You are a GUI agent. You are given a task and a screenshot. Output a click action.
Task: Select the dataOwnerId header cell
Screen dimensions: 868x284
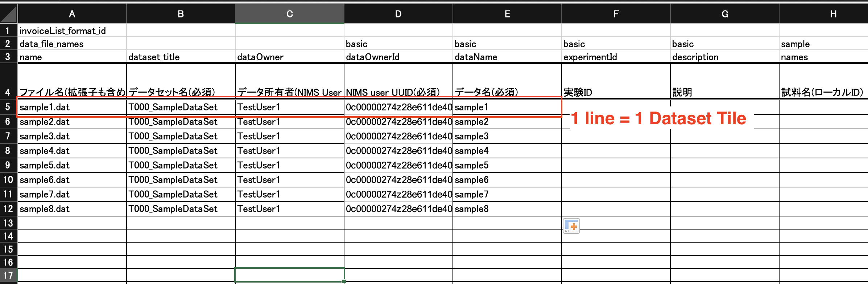point(398,57)
